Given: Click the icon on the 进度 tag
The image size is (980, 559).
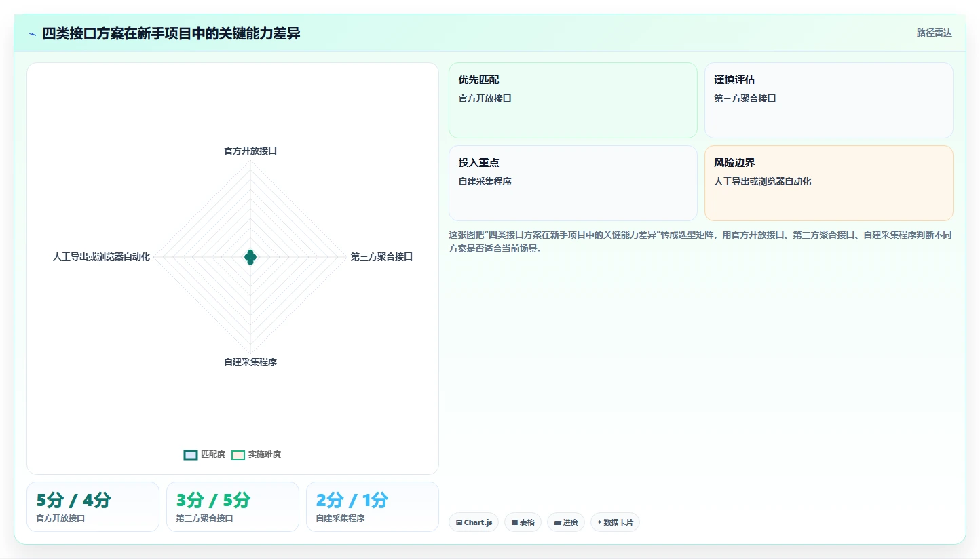Looking at the screenshot, I should tap(558, 522).
